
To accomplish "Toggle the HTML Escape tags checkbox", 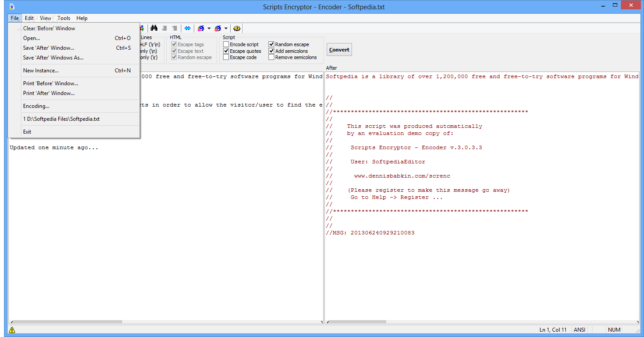I will coord(174,44).
